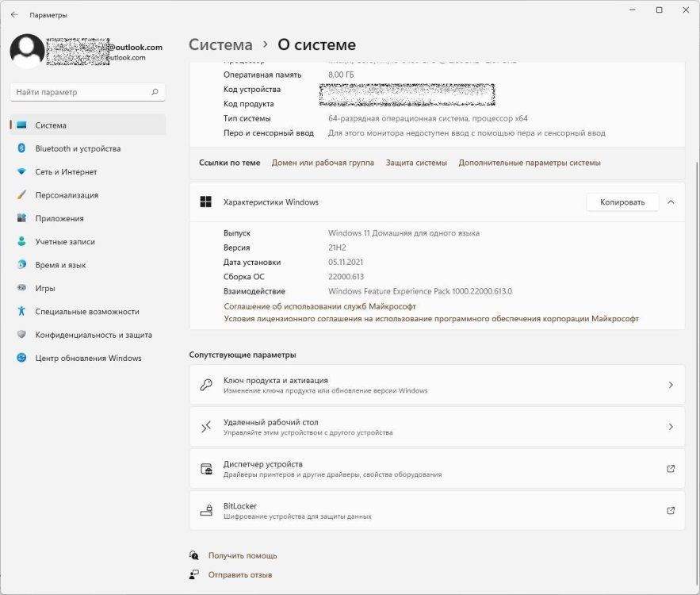Click the Приложения sidebar icon
This screenshot has width=700, height=595.
pos(21,218)
